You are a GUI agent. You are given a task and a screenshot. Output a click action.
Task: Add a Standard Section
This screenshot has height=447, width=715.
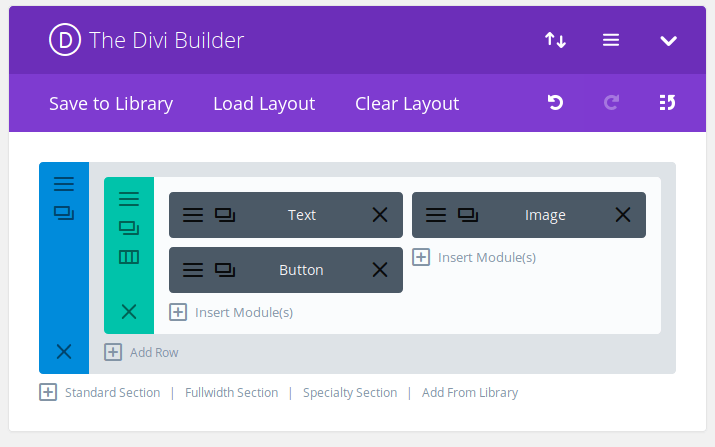(x=113, y=393)
